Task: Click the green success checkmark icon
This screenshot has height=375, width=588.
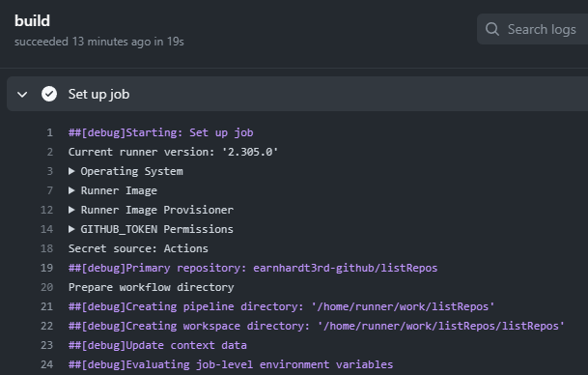Action: pyautogui.click(x=49, y=94)
